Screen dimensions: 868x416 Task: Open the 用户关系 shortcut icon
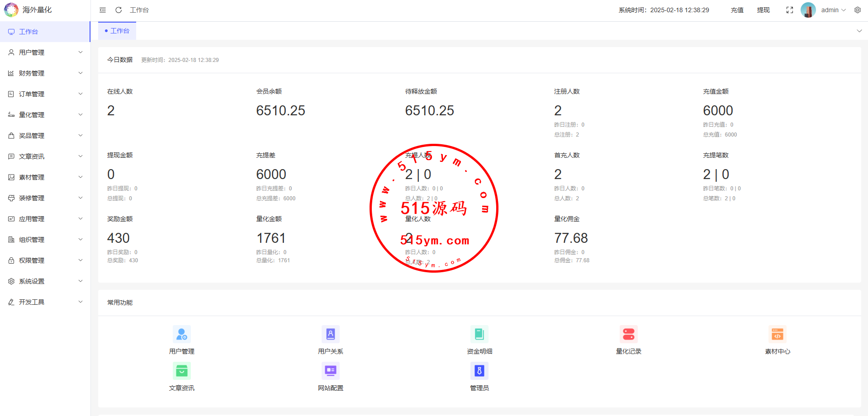pos(330,335)
